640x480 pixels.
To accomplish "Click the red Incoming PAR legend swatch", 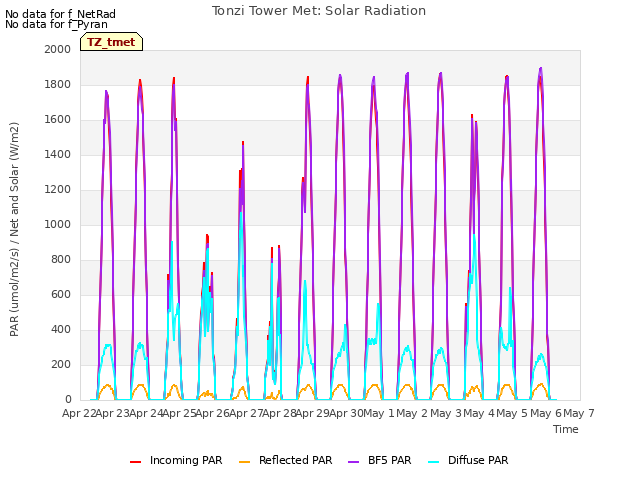I will [136, 462].
